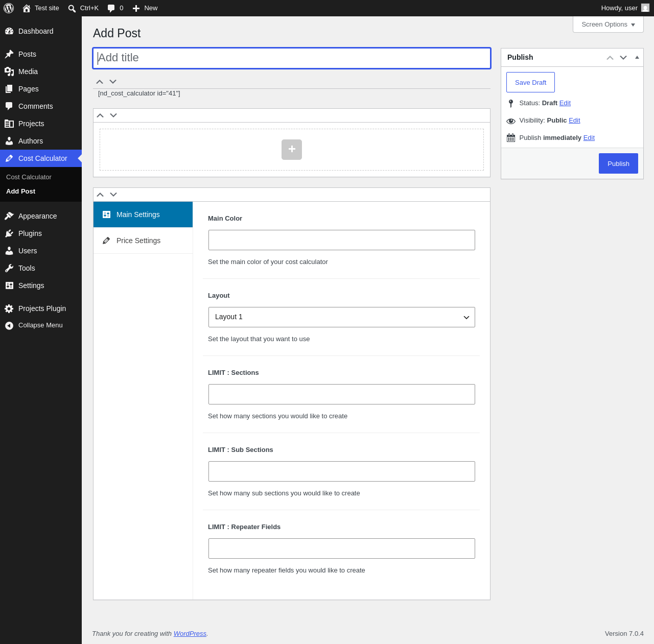Open the Plugins menu

tap(41, 233)
